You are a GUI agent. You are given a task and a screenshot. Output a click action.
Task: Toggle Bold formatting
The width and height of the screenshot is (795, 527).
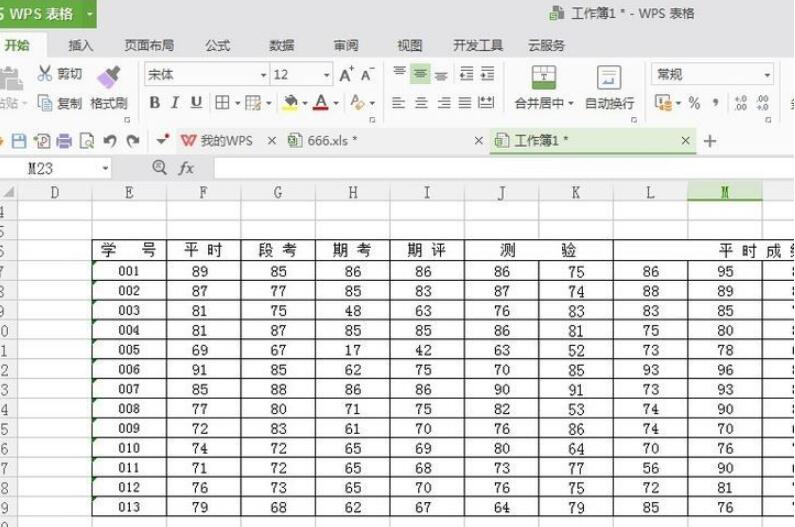[x=155, y=103]
